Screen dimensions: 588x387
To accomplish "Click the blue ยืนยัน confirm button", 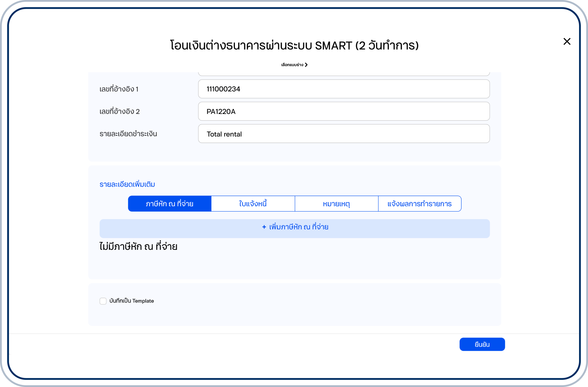I will [482, 344].
